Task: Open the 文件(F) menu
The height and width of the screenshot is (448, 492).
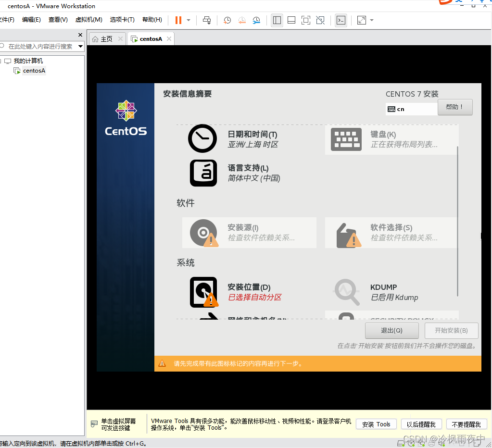Action: pyautogui.click(x=7, y=20)
